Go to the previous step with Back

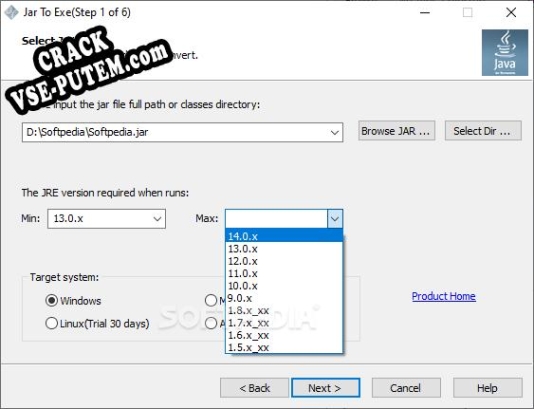click(254, 388)
